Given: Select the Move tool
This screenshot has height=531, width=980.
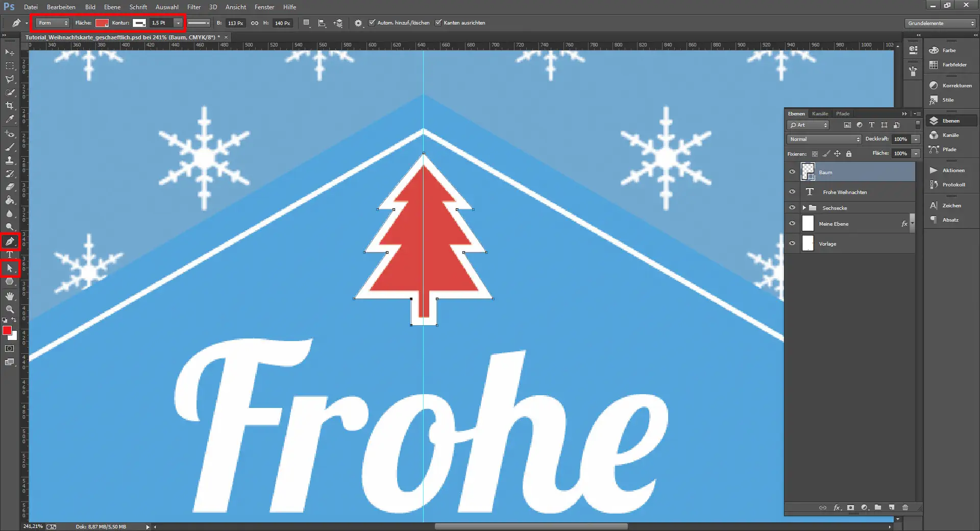Looking at the screenshot, I should pyautogui.click(x=9, y=52).
